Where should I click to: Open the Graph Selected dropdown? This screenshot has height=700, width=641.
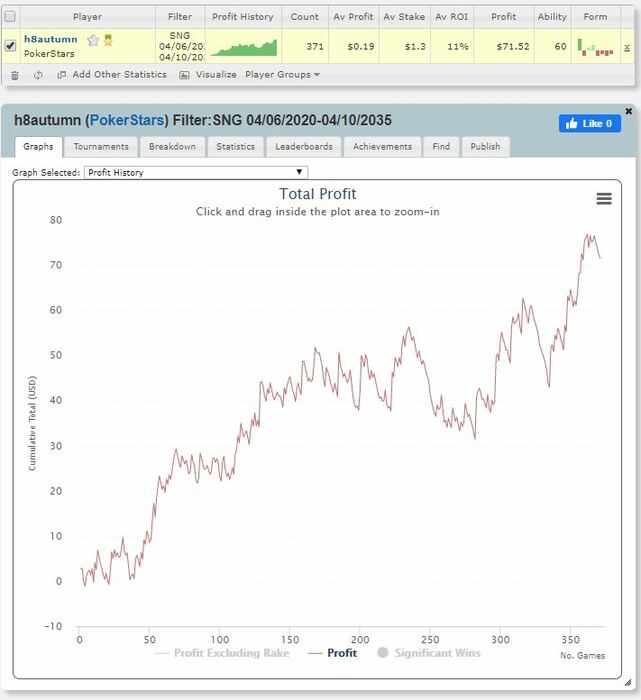196,172
